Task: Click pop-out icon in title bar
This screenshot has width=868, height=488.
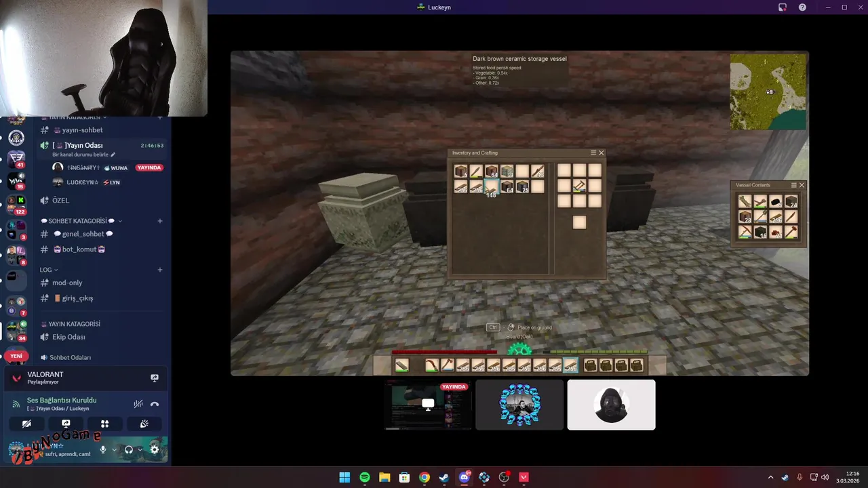Action: (x=783, y=7)
